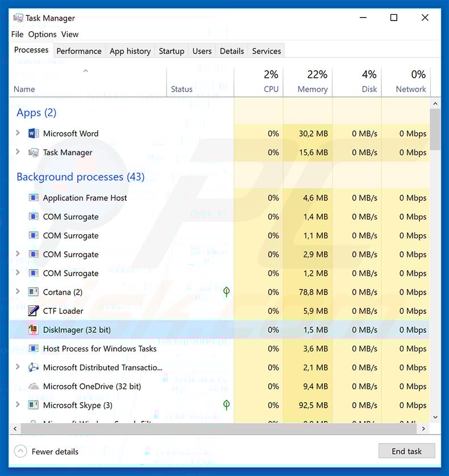
Task: Switch to the Services tab
Action: [x=267, y=51]
